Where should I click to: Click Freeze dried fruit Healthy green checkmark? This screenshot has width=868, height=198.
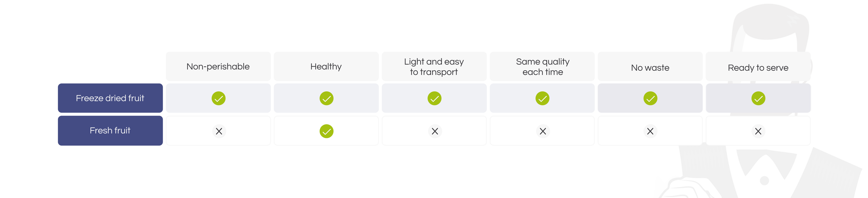tap(326, 98)
